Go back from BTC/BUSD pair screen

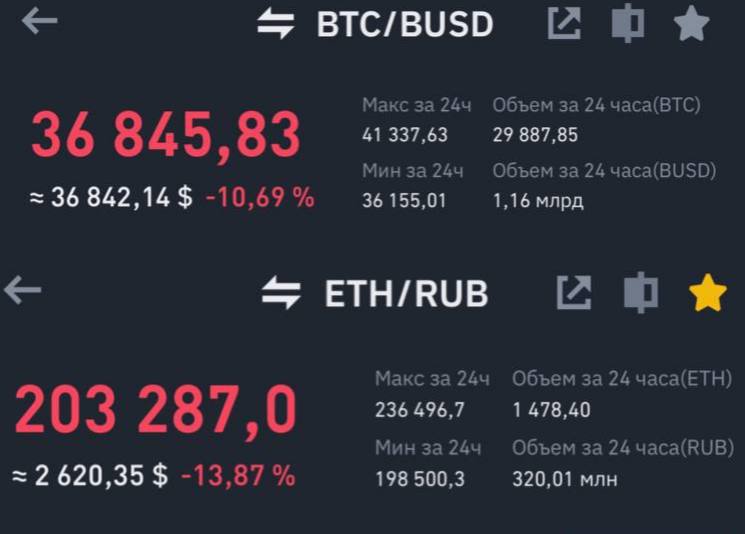[40, 21]
